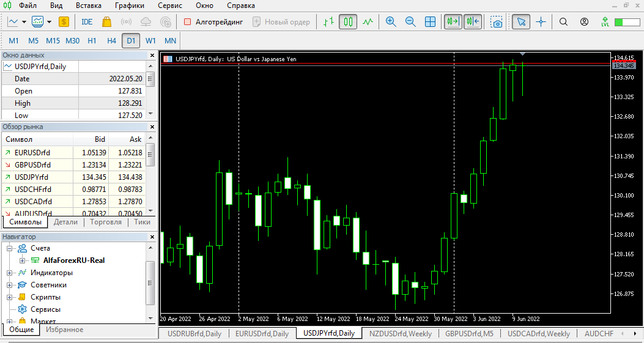The image size is (644, 343).
Task: Select the W1 timeframe
Action: [x=150, y=41]
